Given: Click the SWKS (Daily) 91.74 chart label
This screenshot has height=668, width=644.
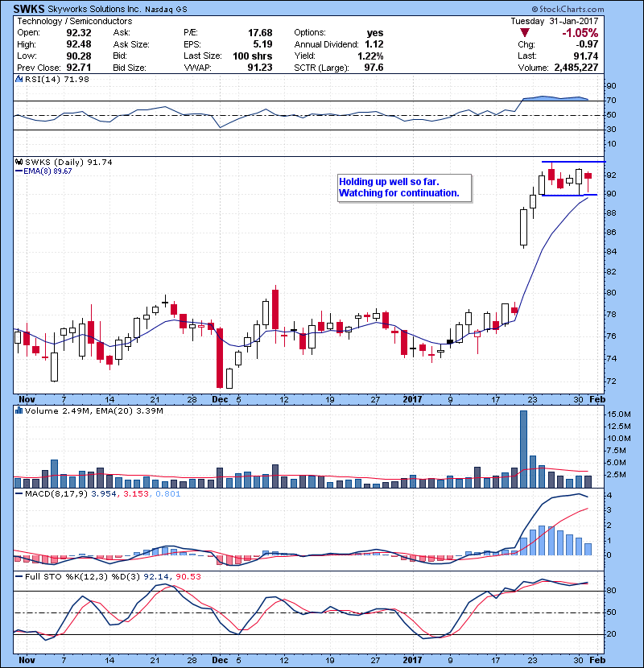Looking at the screenshot, I should tap(68, 163).
